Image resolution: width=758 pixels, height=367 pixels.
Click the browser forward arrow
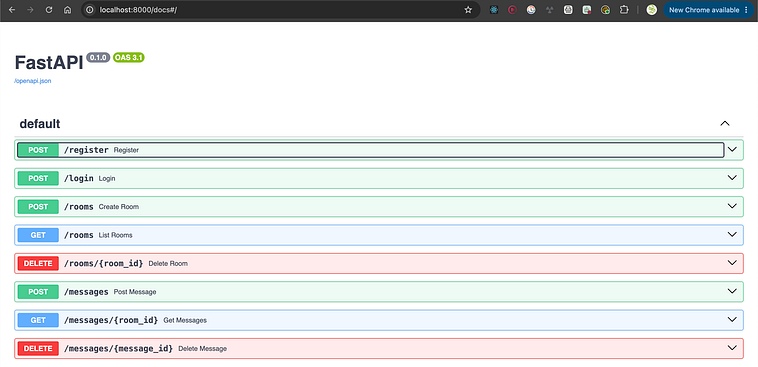[x=30, y=10]
